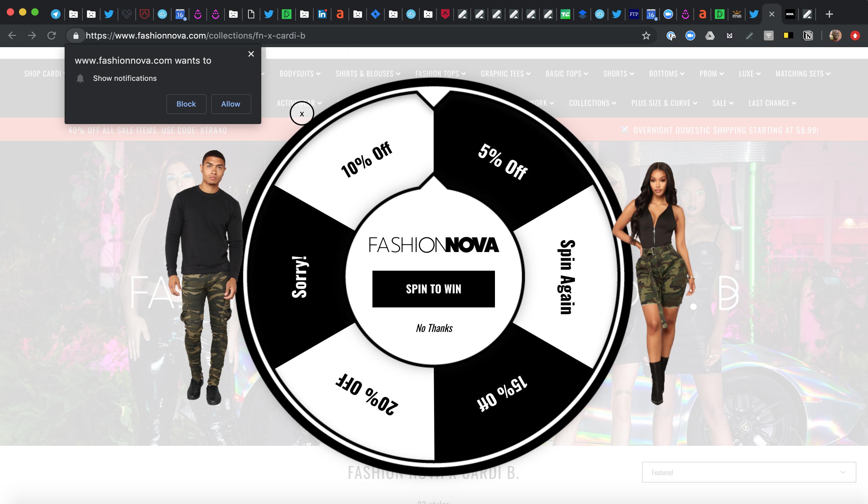Open the Featured sort dropdown

pyautogui.click(x=749, y=472)
